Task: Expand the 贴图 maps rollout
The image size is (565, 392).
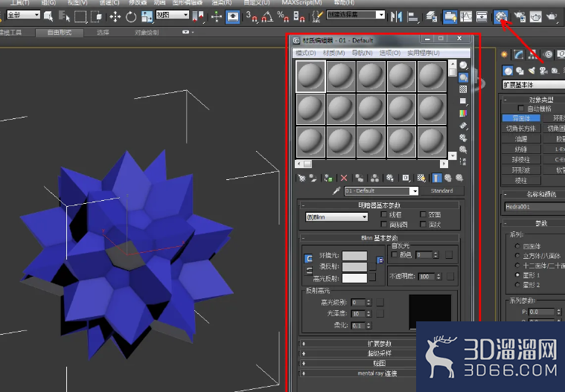Action: [x=379, y=364]
